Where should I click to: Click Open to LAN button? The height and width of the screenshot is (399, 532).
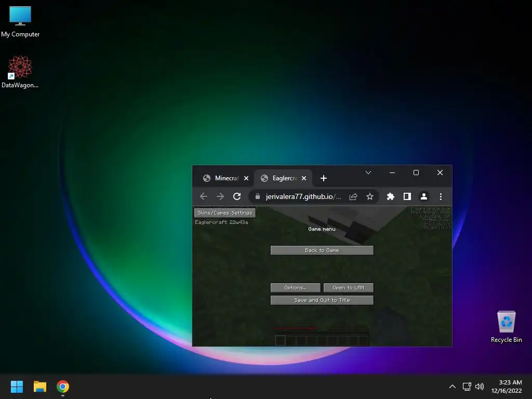(349, 288)
